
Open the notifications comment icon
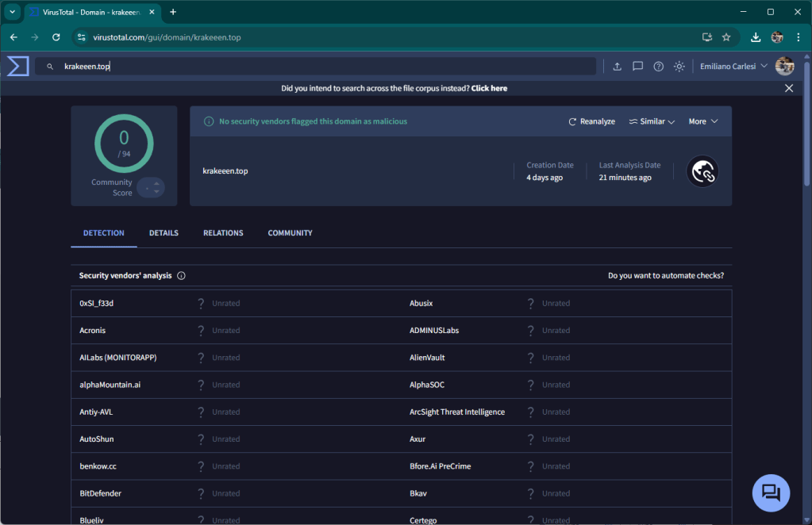click(x=637, y=67)
